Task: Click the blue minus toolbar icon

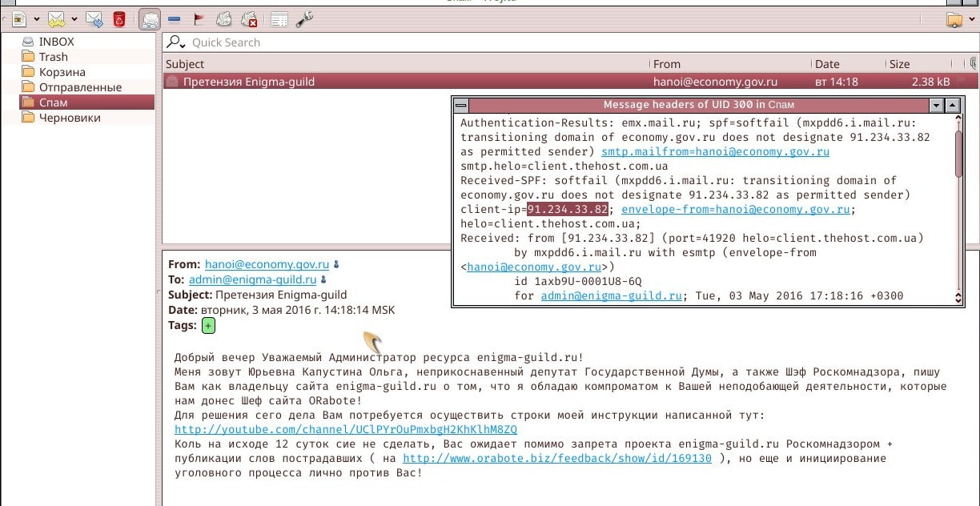Action: pos(174,19)
